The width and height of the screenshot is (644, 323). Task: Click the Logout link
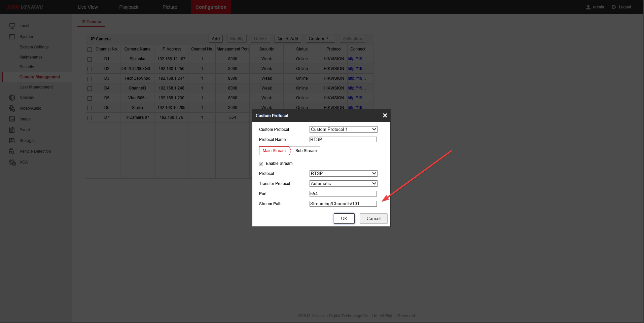pos(625,7)
